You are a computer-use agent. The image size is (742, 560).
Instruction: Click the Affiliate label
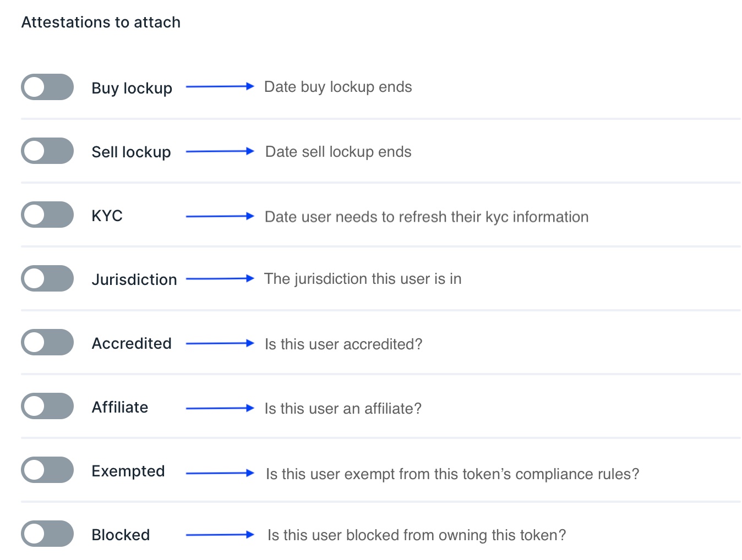[120, 407]
